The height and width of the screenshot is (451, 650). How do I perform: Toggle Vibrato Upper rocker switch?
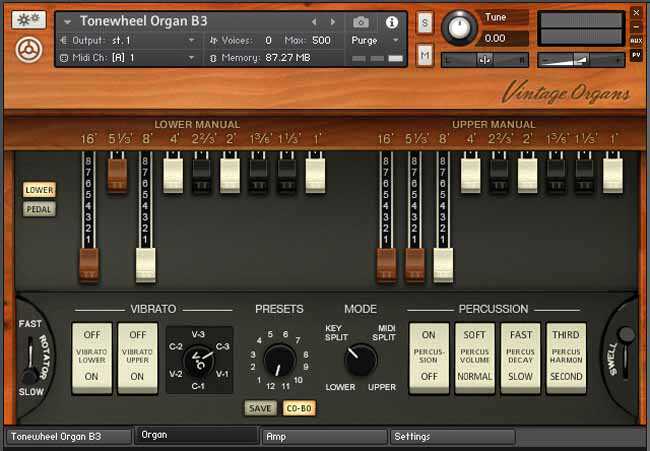point(137,358)
